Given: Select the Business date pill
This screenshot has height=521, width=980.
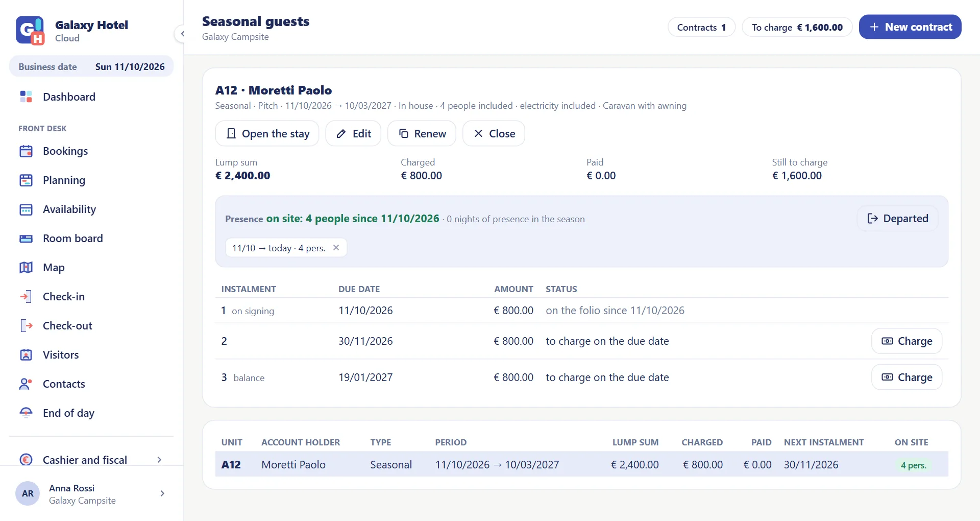Looking at the screenshot, I should point(91,66).
